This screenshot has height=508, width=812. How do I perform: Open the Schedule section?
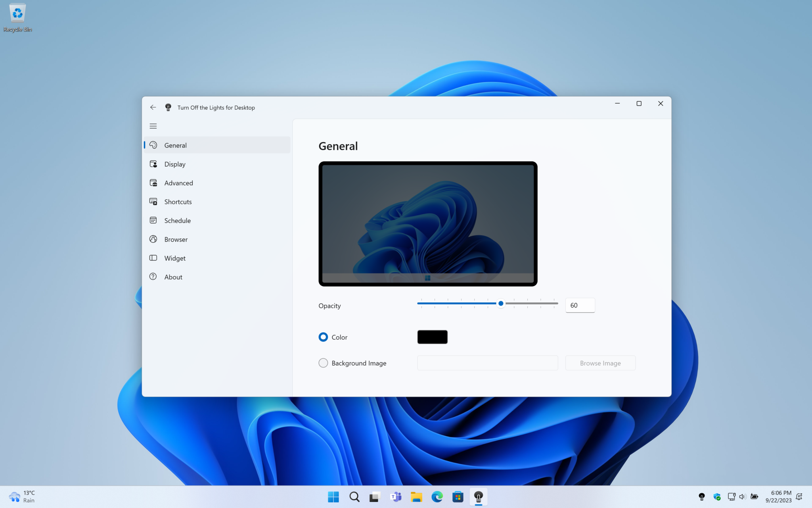coord(217,221)
